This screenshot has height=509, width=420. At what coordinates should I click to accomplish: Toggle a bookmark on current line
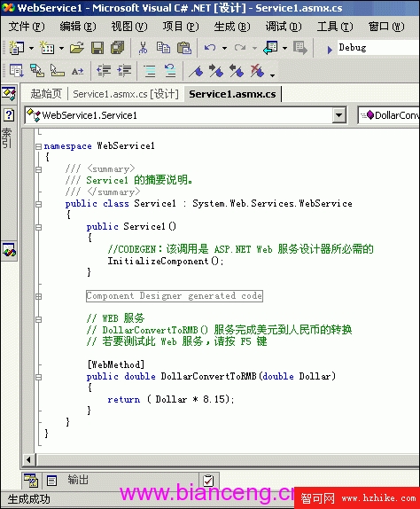click(x=196, y=71)
